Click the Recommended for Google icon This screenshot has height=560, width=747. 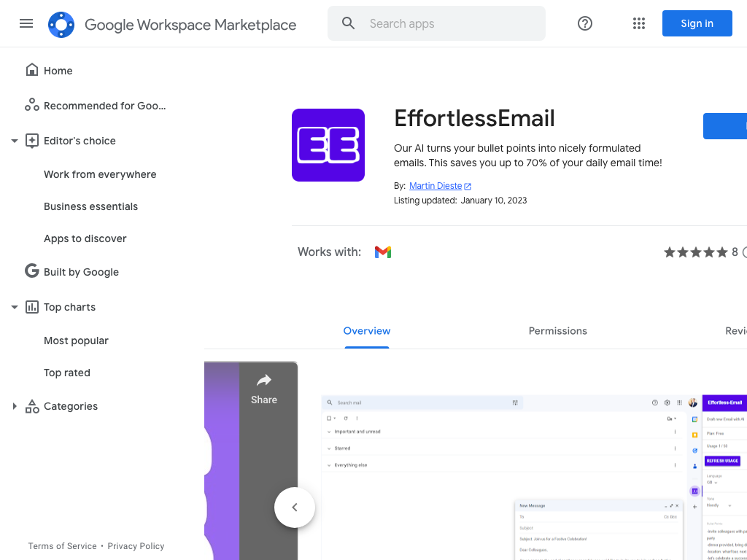tap(32, 105)
